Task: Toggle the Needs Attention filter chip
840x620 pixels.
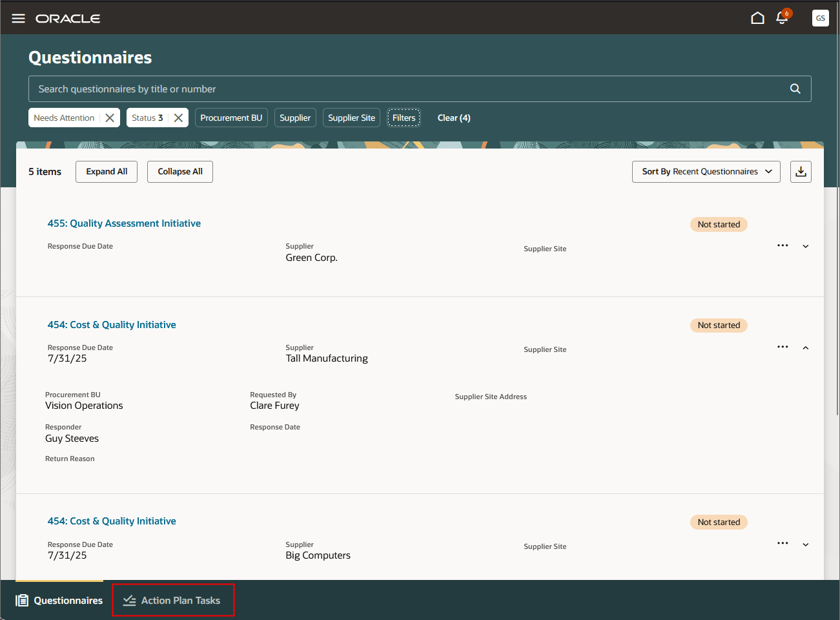Action: click(x=64, y=118)
